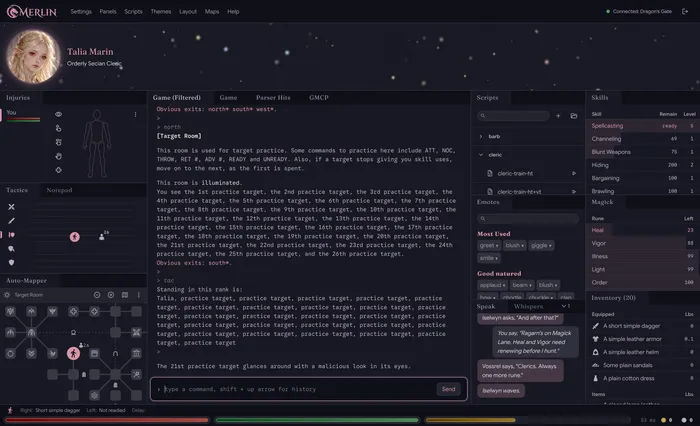The image size is (700, 426).
Task: Click the bank building room icon on map
Action: tap(136, 354)
